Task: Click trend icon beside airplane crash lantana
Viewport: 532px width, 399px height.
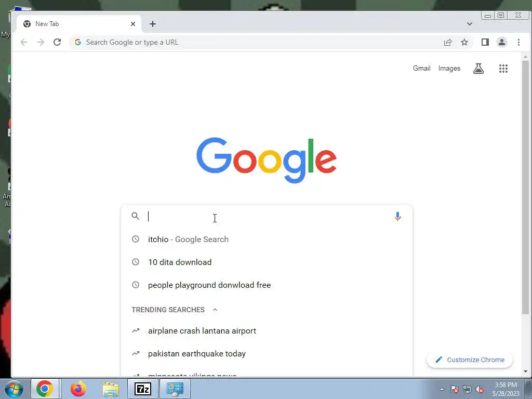Action: coord(136,330)
